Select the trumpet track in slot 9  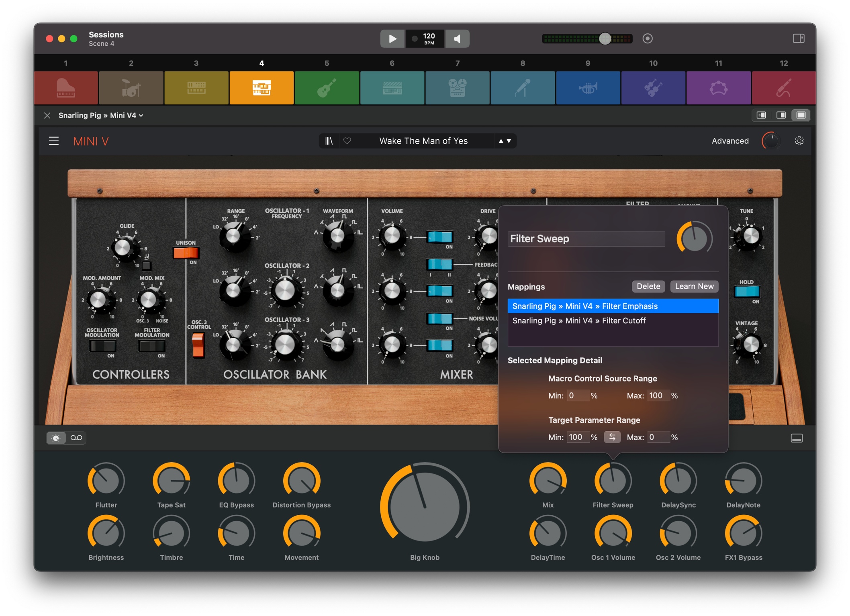pyautogui.click(x=588, y=88)
